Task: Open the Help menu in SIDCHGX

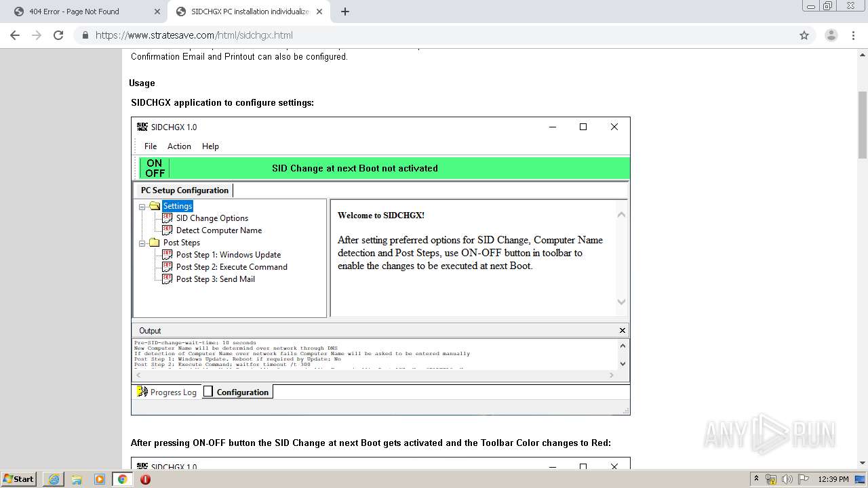Action: coord(210,146)
